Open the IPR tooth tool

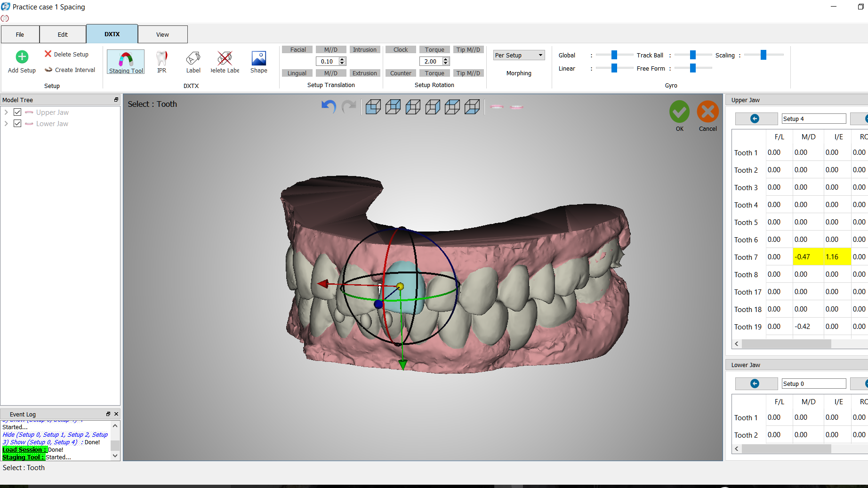point(161,59)
